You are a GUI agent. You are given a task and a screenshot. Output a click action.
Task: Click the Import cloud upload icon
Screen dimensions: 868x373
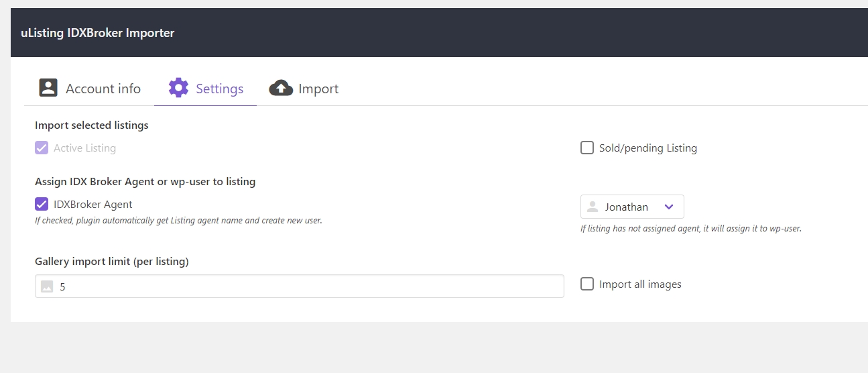(281, 88)
